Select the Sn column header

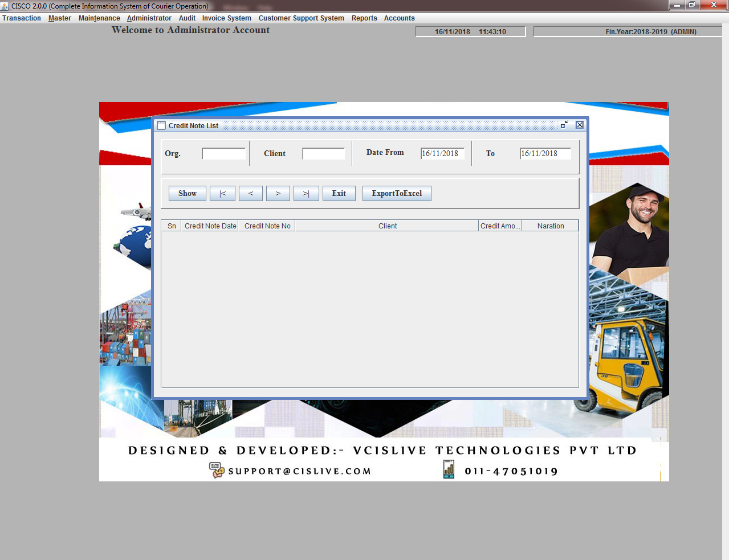click(x=172, y=226)
